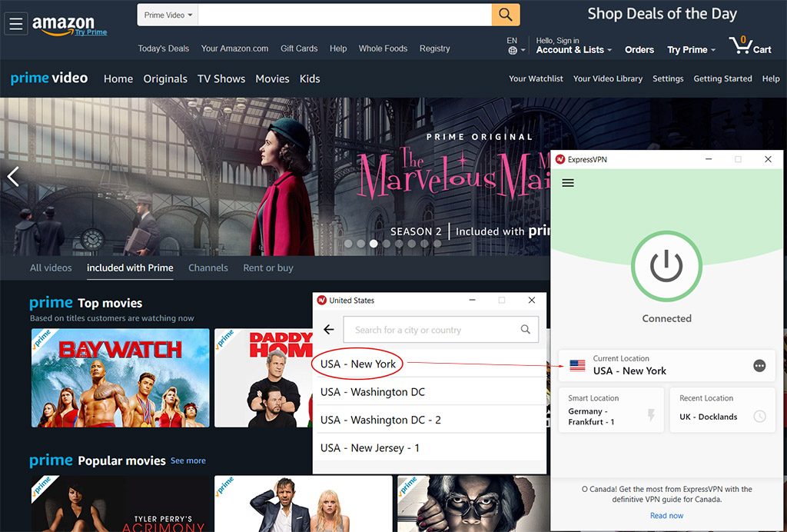Choose Smart Location Germany - Frankfurt - 1
The width and height of the screenshot is (787, 532).
point(611,410)
